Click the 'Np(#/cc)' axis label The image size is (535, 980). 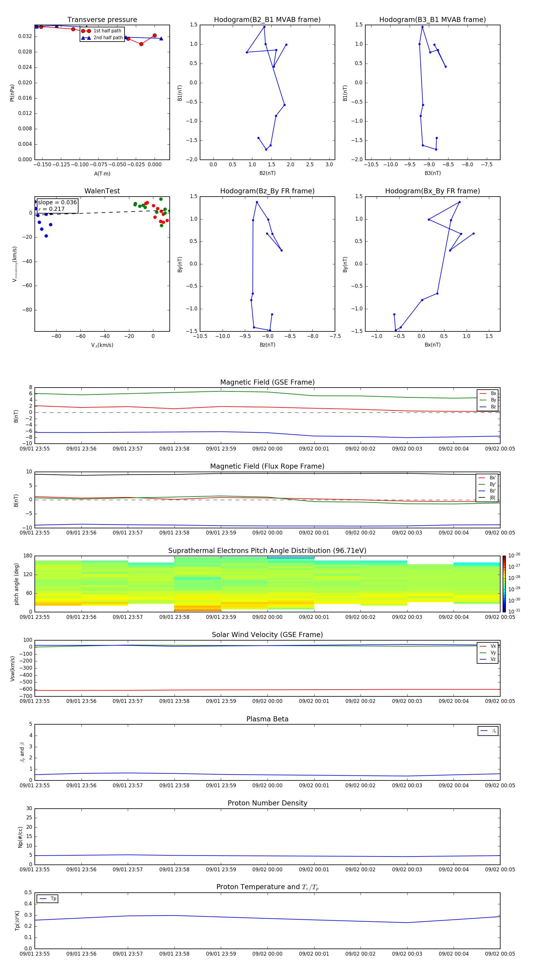(x=20, y=837)
